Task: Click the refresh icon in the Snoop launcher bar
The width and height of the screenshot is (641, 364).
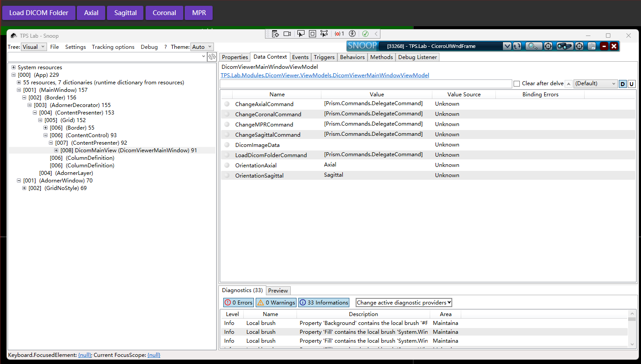Action: pos(517,46)
